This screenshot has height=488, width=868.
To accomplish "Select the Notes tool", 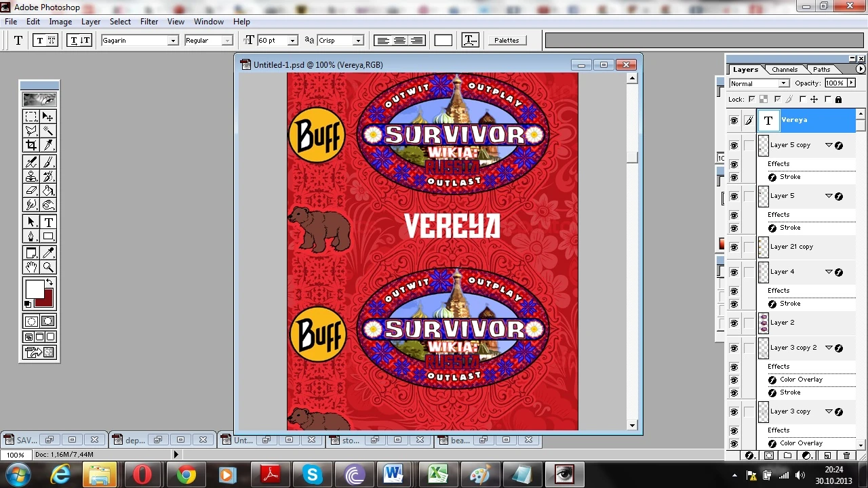I will 31,253.
